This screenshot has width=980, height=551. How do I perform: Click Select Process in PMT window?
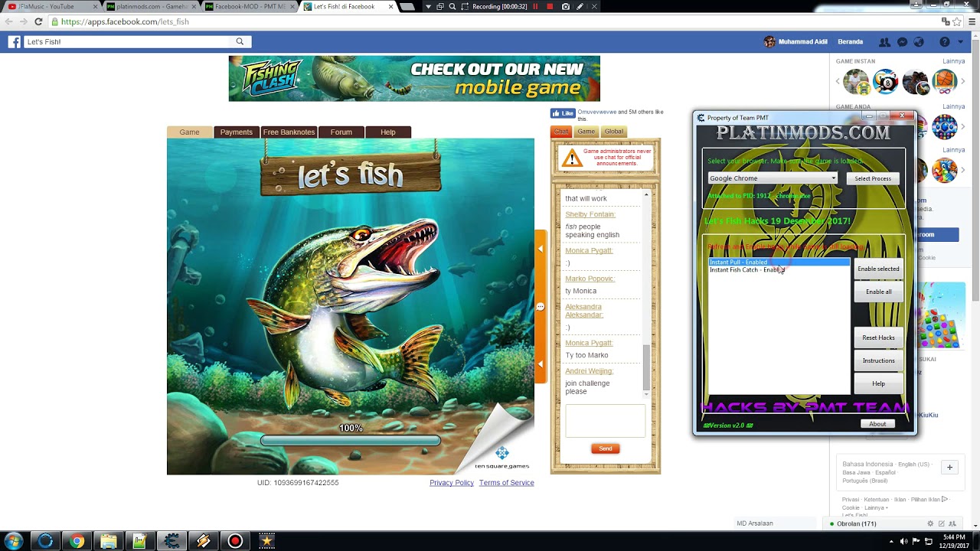point(873,178)
